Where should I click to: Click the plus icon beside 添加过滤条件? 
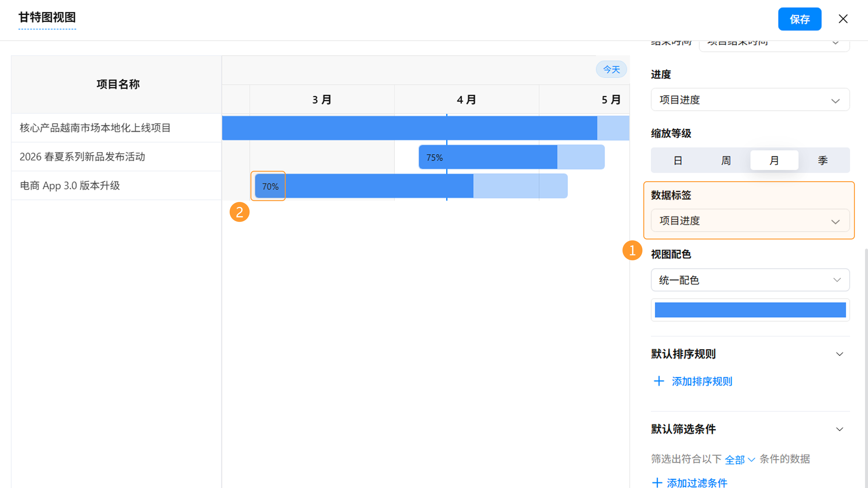coord(657,483)
